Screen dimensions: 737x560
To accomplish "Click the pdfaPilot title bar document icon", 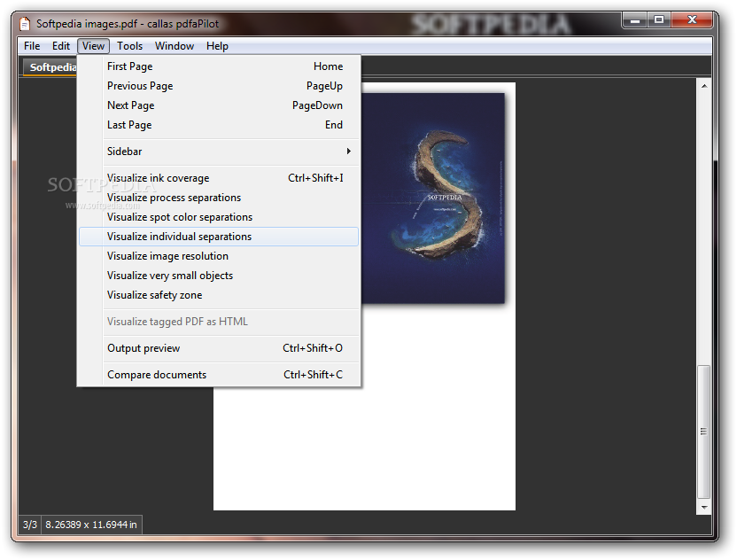I will point(26,24).
